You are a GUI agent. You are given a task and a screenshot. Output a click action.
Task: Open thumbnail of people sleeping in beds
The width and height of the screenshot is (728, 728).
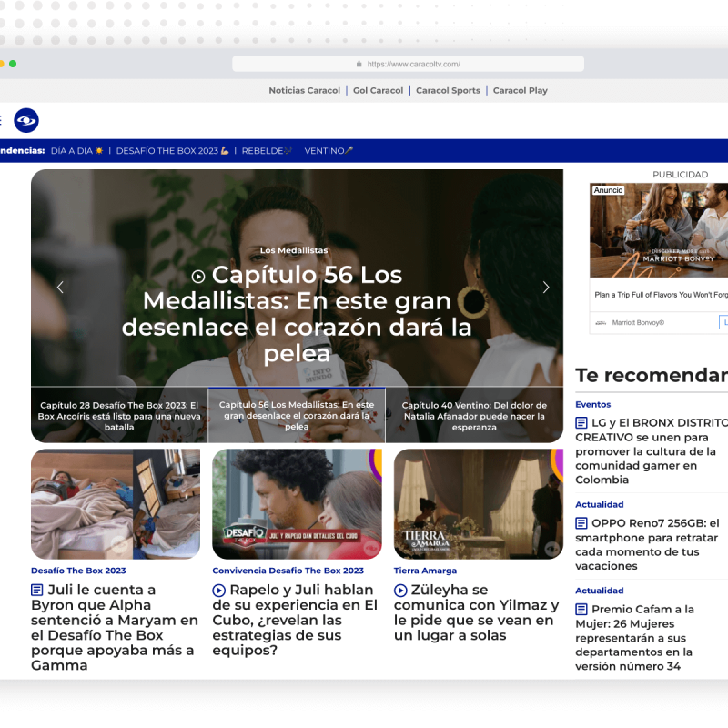click(x=116, y=504)
